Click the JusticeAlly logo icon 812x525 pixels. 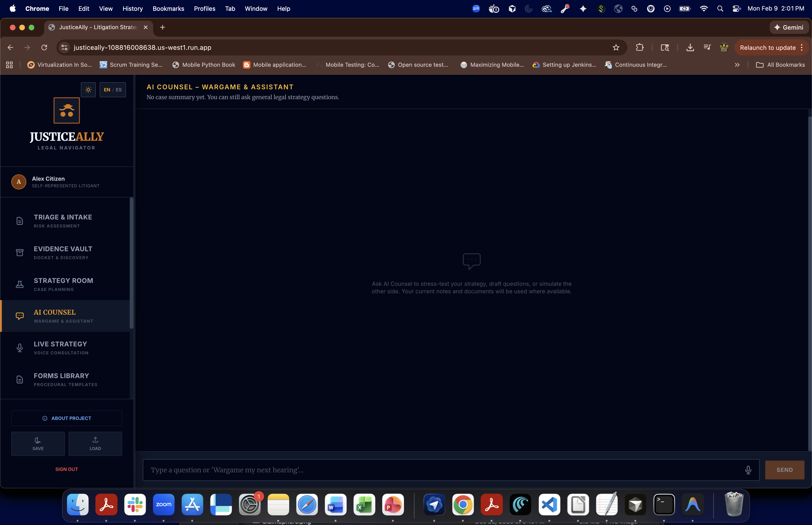point(66,110)
